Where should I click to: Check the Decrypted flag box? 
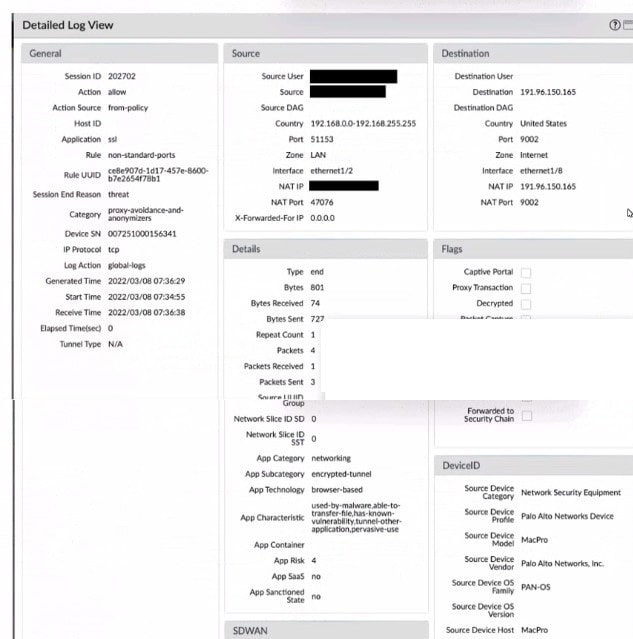tap(526, 304)
